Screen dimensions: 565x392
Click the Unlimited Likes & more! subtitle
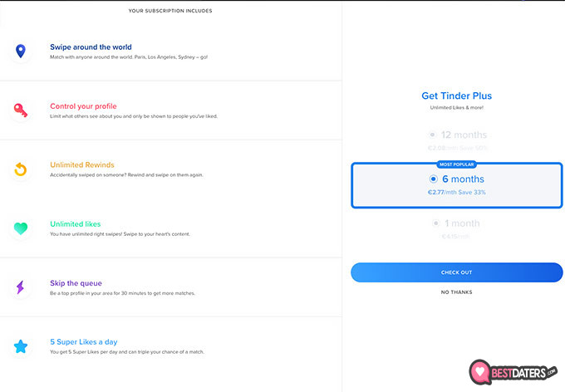pos(456,107)
